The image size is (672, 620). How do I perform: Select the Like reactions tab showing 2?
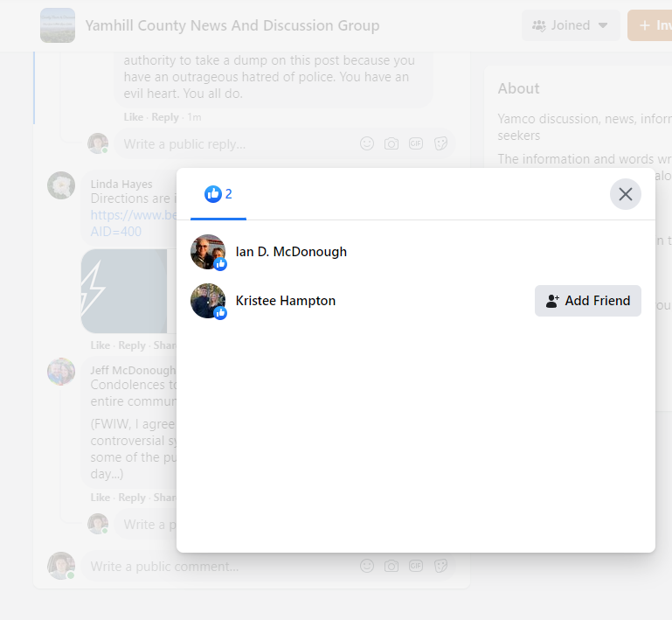pyautogui.click(x=218, y=194)
